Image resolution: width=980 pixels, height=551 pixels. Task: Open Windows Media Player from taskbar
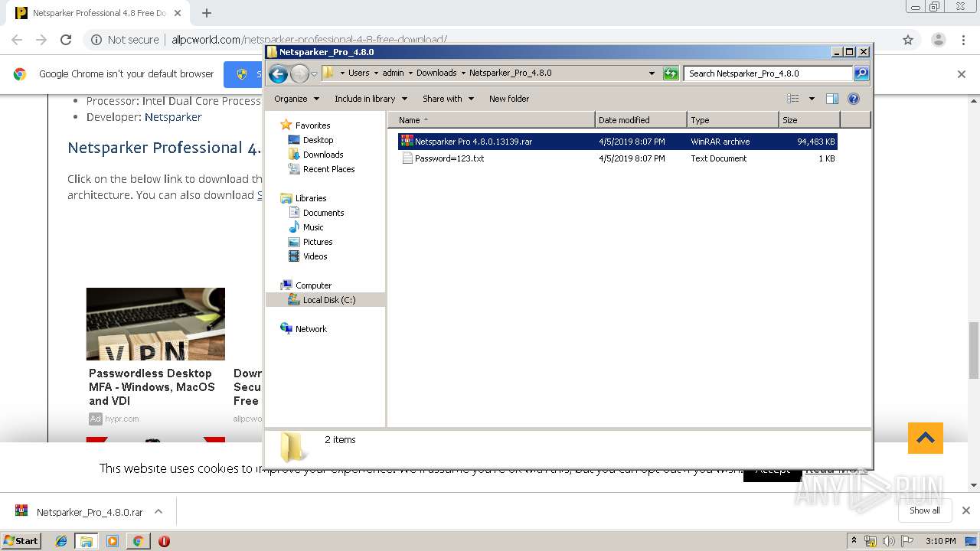(113, 541)
